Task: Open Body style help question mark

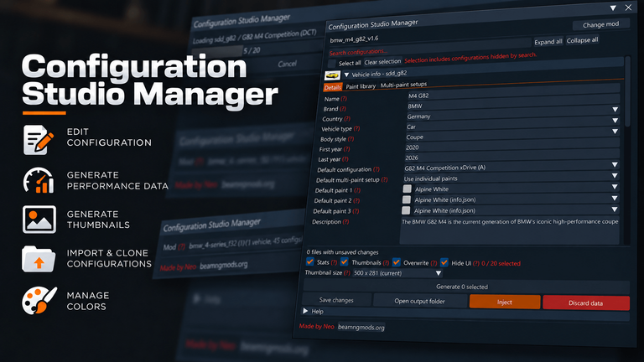Action: pyautogui.click(x=351, y=139)
